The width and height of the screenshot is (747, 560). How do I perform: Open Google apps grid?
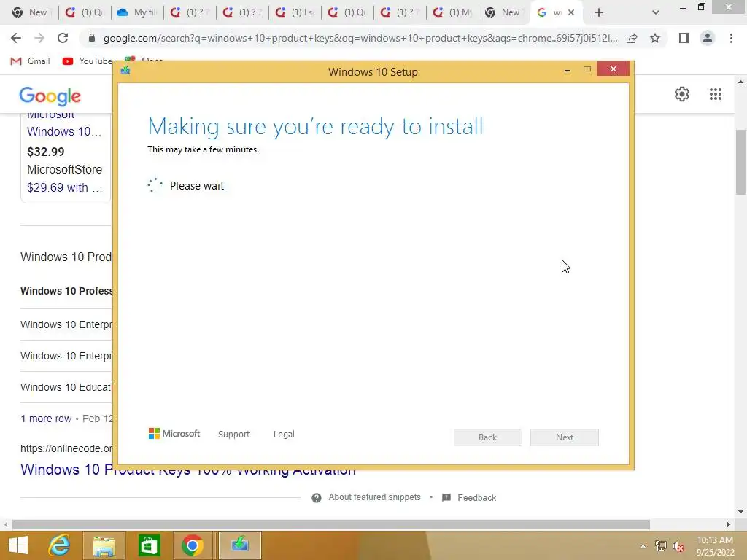(715, 94)
